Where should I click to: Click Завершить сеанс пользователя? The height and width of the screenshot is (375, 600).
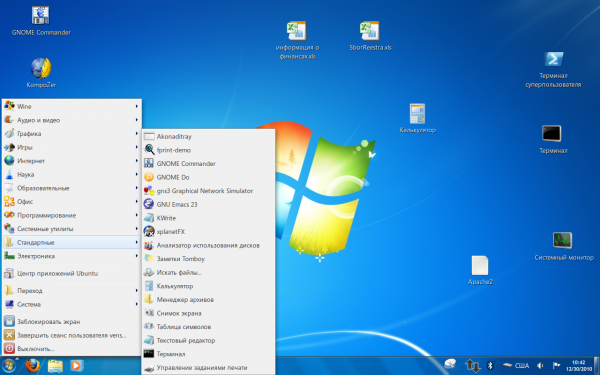(x=72, y=335)
